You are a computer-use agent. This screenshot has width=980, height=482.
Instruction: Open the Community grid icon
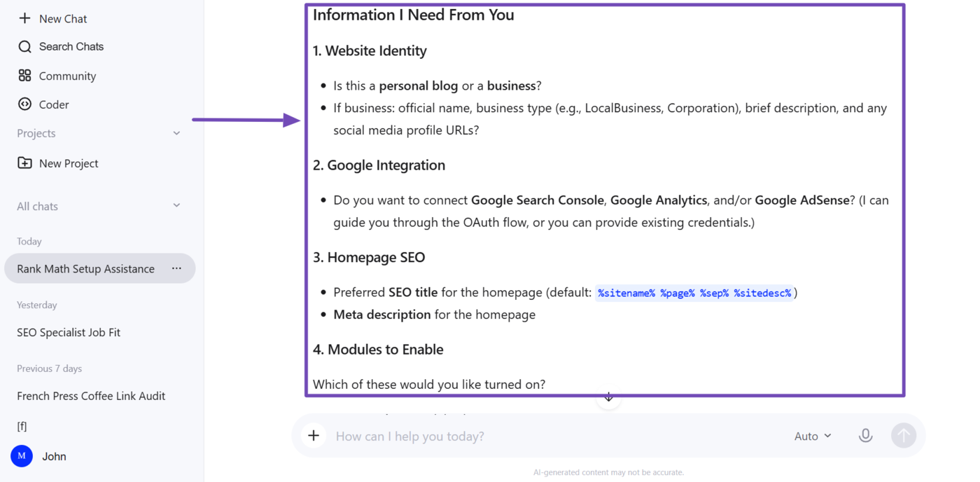tap(24, 75)
